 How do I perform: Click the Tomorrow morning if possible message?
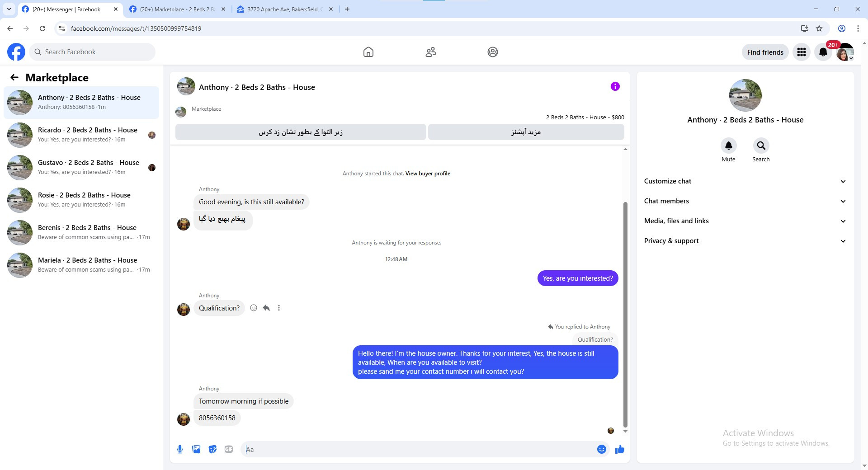(244, 401)
